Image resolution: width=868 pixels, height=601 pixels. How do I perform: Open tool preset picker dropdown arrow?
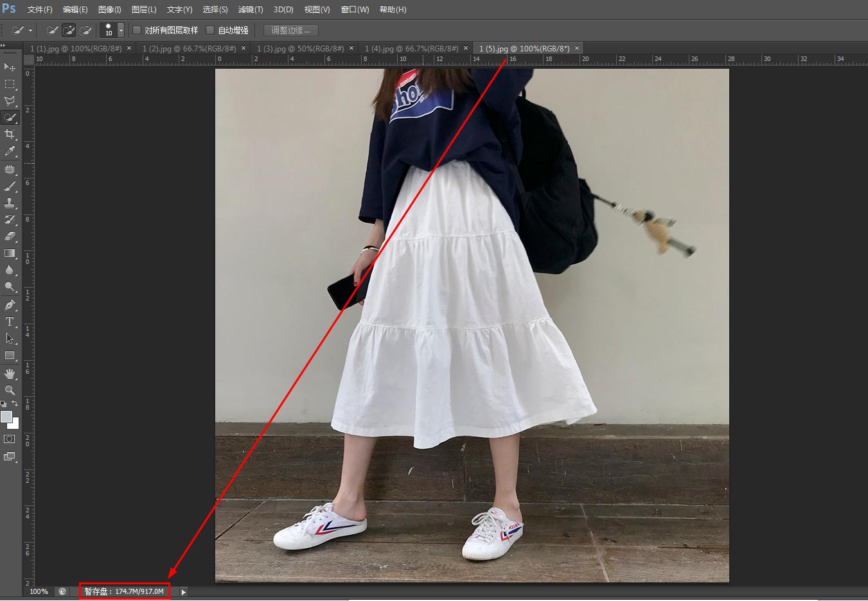coord(30,30)
